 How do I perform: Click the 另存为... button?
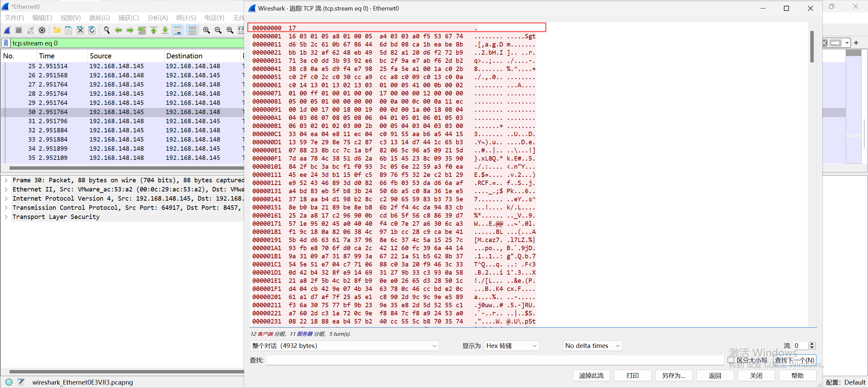coord(674,375)
